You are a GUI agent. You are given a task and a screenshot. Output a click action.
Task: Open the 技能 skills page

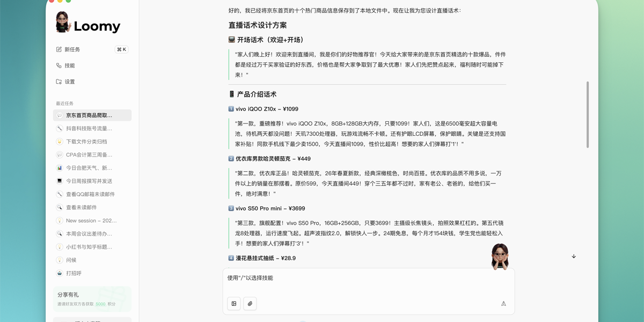click(70, 65)
